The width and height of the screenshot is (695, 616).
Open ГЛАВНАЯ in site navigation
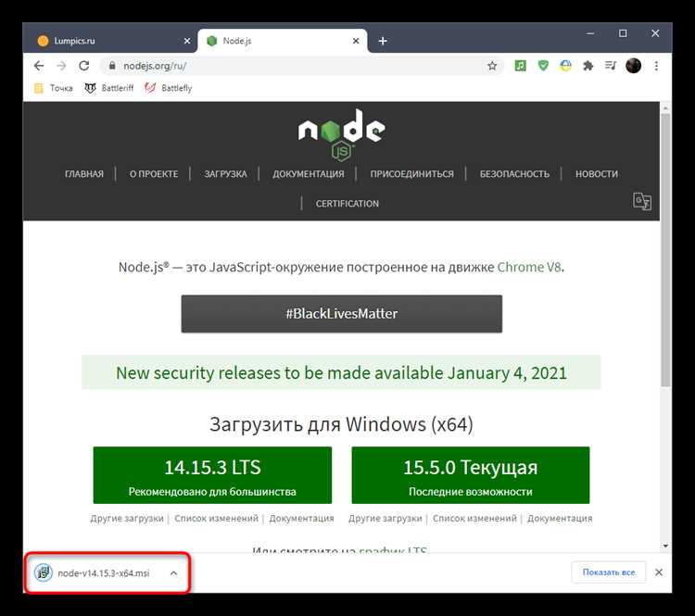[84, 174]
